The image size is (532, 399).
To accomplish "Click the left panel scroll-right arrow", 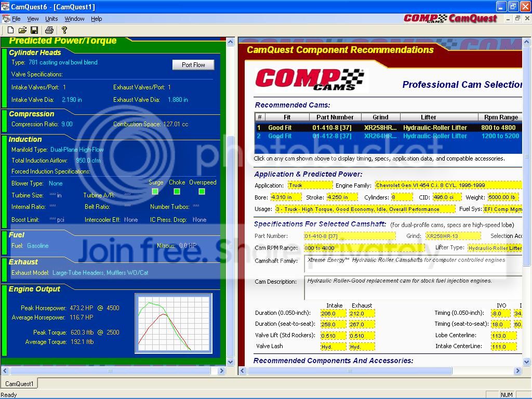I will [221, 370].
